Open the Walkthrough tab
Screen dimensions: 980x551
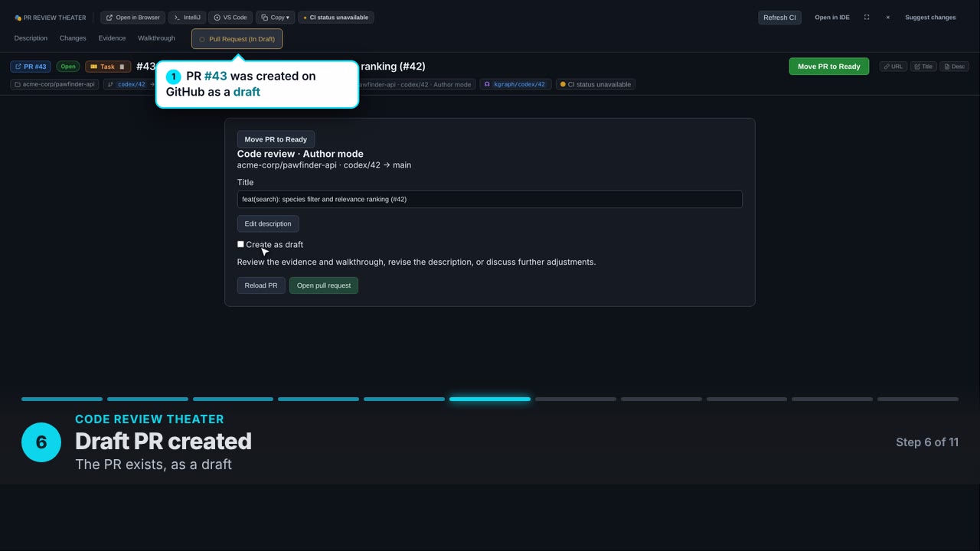[x=156, y=38]
